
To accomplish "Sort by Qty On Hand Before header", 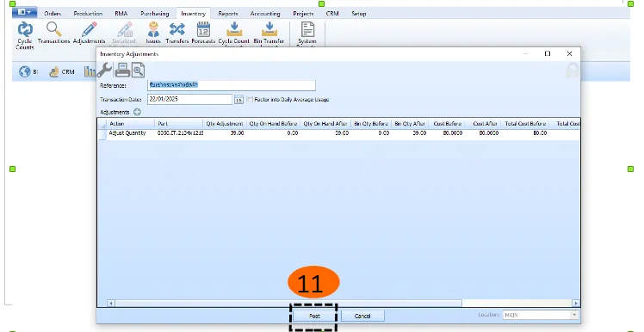I will [273, 124].
